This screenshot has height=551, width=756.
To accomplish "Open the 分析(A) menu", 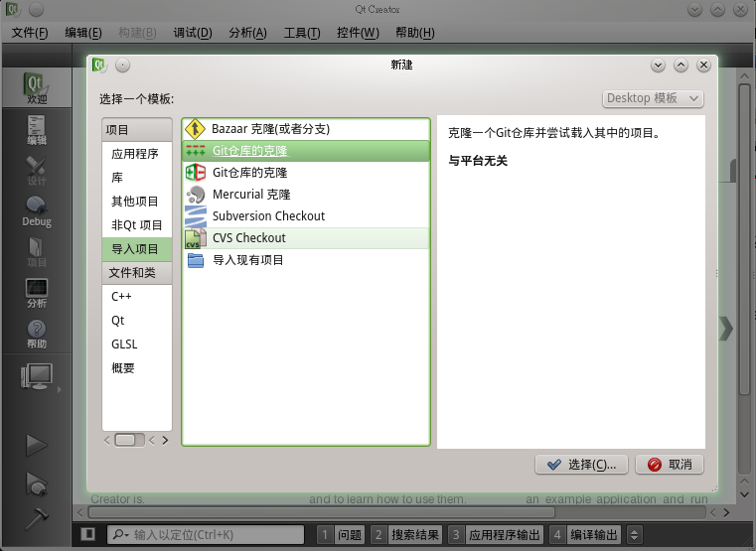I will [247, 33].
